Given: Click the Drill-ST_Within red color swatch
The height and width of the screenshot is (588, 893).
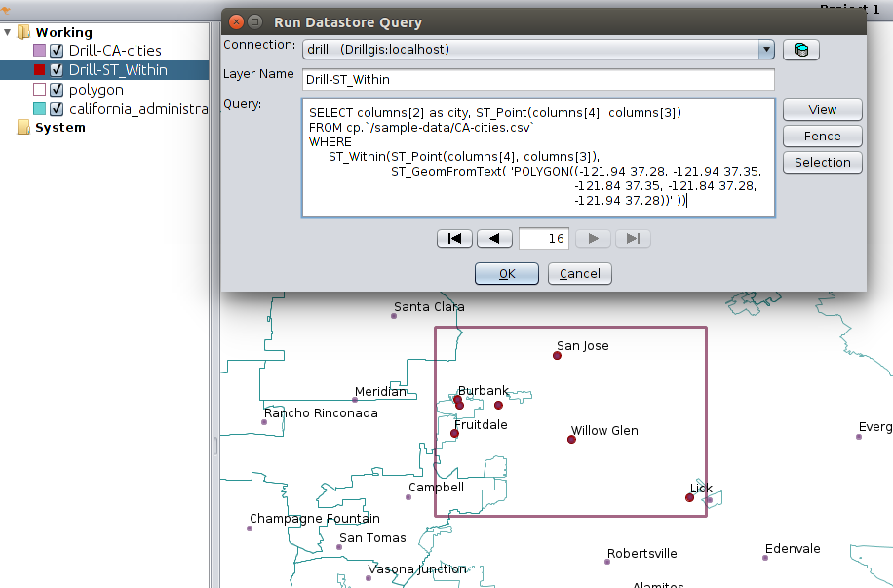Looking at the screenshot, I should (x=39, y=70).
